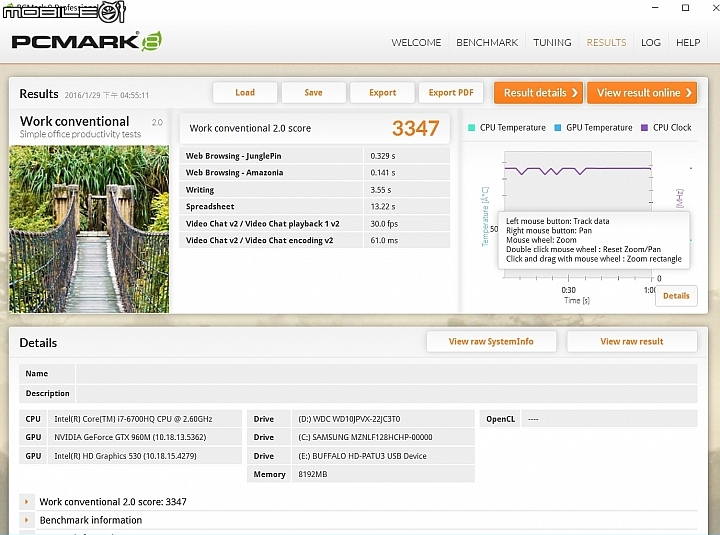720x535 pixels.
Task: Click the Export button
Action: pyautogui.click(x=382, y=93)
